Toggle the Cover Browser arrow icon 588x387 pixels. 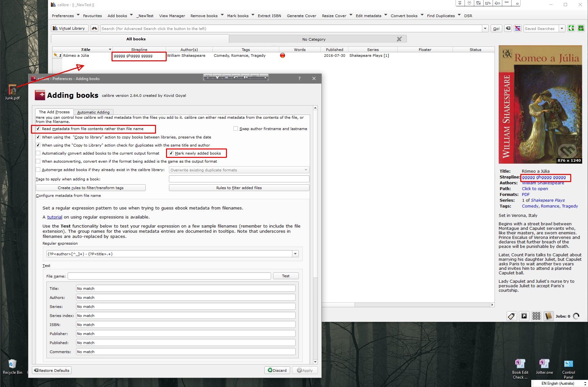pos(524,316)
